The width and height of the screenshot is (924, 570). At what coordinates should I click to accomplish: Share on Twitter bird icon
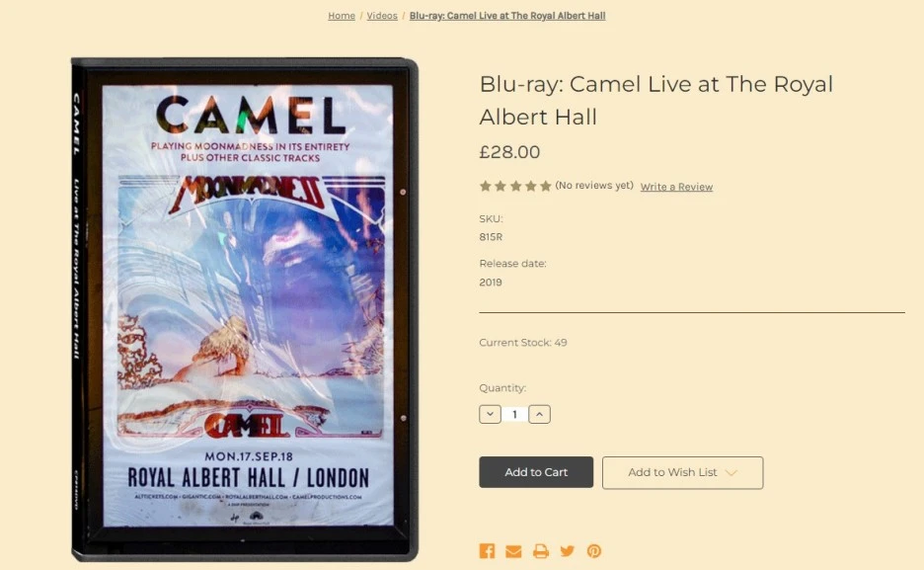[x=567, y=551]
